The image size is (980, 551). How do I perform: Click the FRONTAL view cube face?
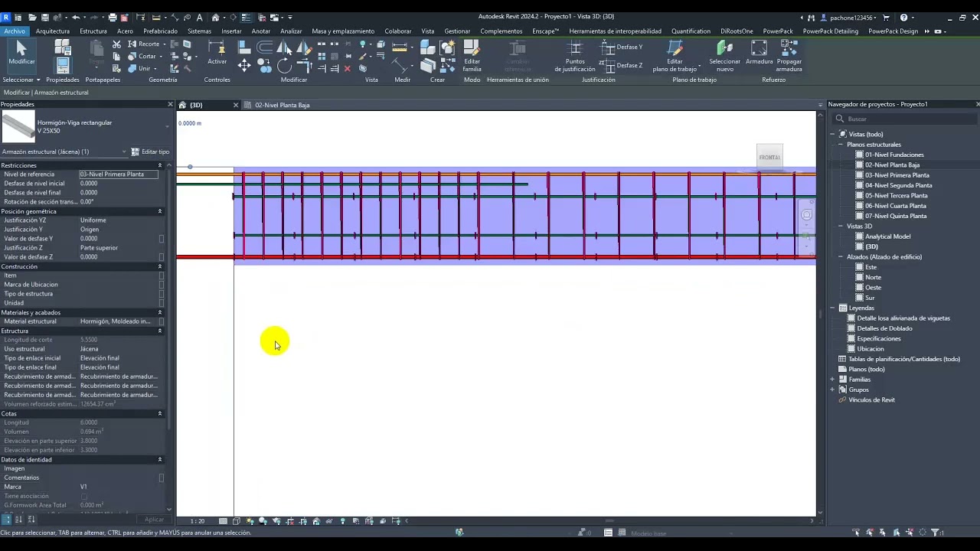769,157
